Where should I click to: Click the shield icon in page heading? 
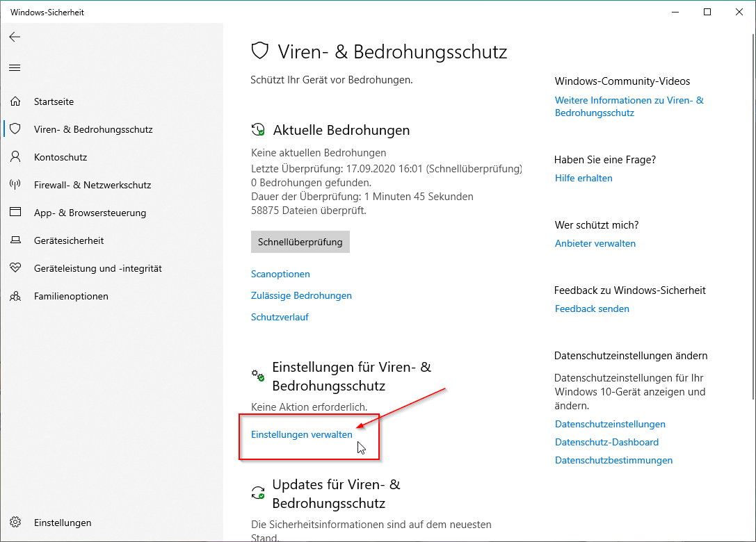click(x=260, y=51)
